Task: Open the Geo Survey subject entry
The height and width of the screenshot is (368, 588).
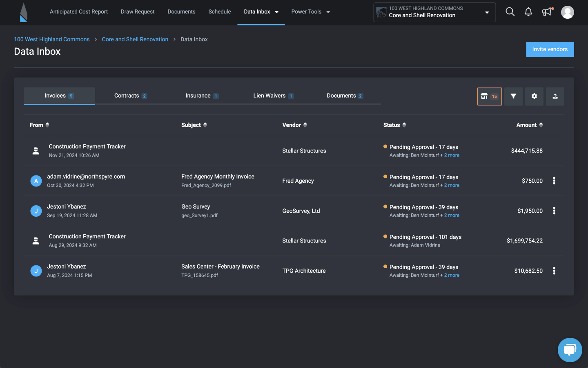Action: pos(196,207)
